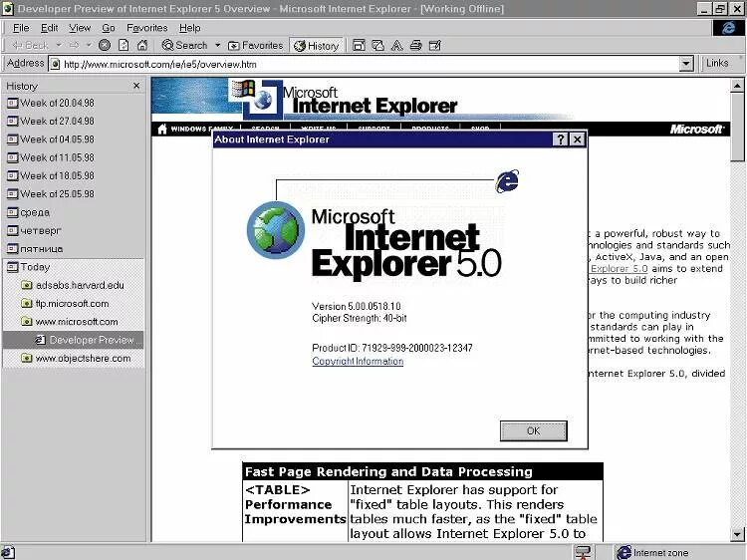Toggle the History toolbar button
This screenshot has width=747, height=560.
317,46
